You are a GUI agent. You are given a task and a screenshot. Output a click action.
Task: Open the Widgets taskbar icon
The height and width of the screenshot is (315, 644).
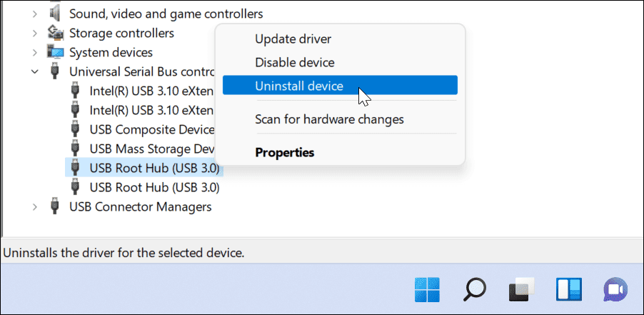(x=569, y=289)
